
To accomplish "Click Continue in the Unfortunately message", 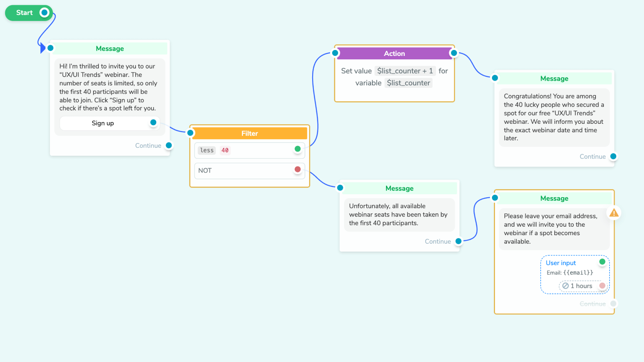I will coord(438,242).
